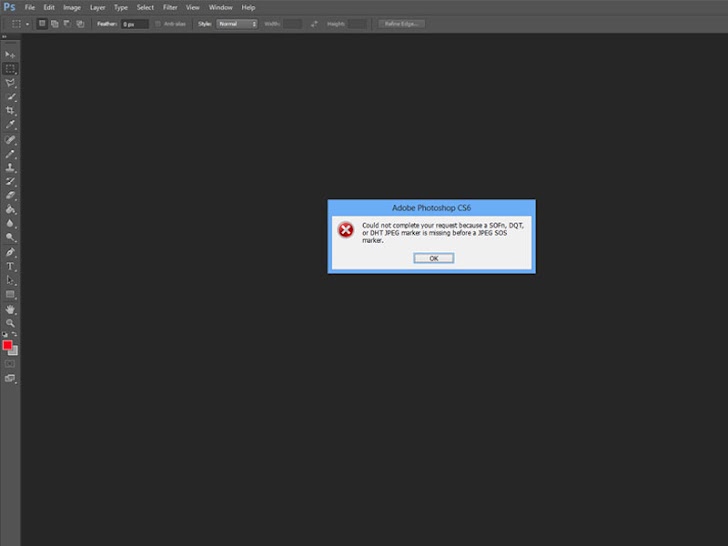This screenshot has width=728, height=546.
Task: Open the Layer menu
Action: click(x=98, y=7)
